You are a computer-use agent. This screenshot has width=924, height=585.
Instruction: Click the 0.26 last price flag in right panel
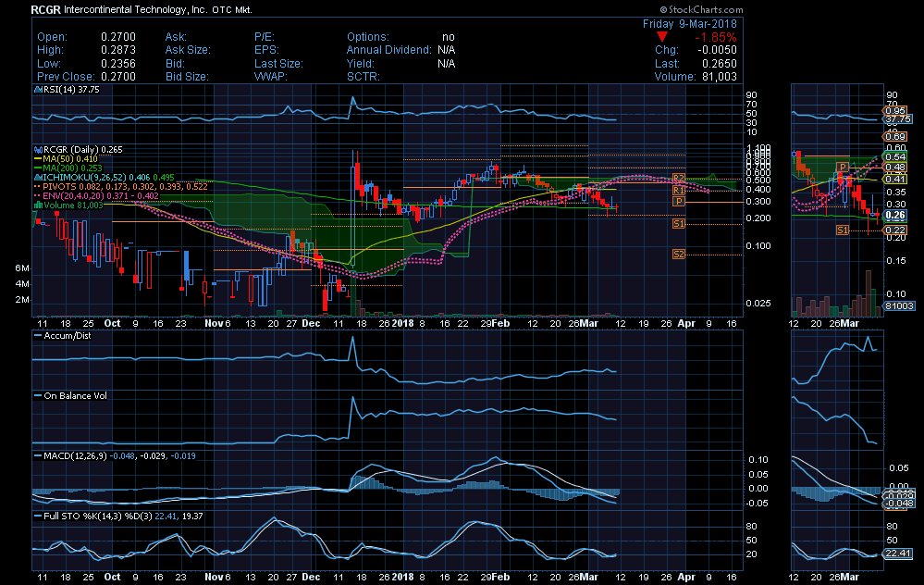coord(895,216)
